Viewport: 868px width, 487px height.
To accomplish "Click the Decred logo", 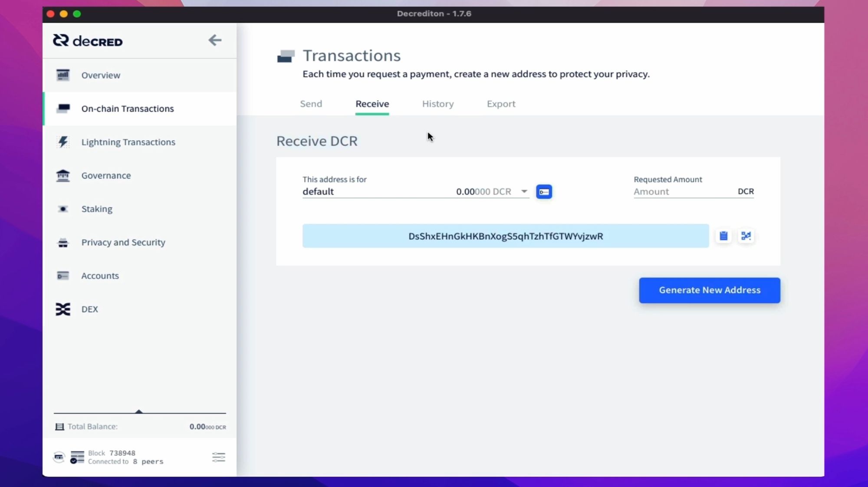I will coord(88,41).
